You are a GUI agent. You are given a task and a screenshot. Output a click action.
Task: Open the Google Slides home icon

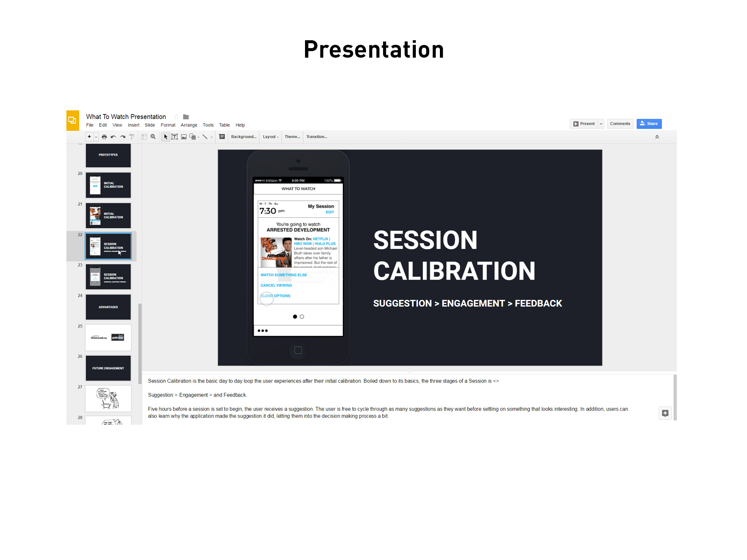tap(73, 120)
